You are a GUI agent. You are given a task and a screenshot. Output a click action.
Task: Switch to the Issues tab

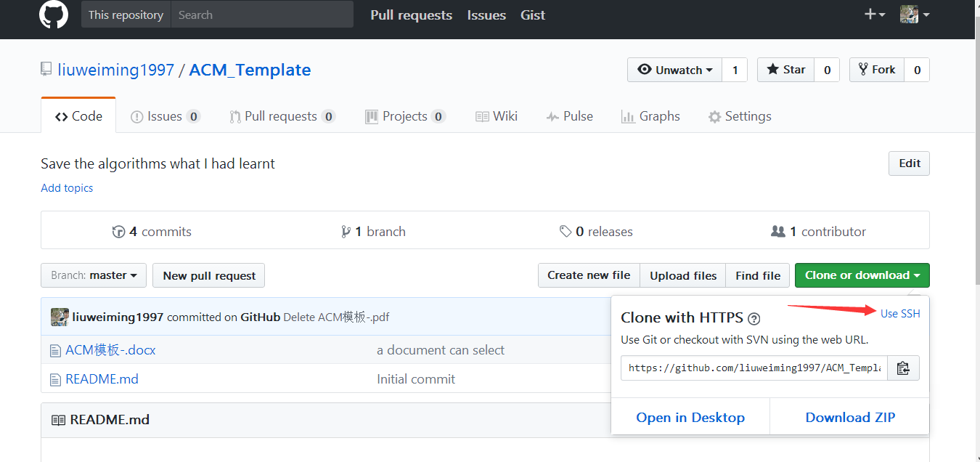[x=165, y=116]
